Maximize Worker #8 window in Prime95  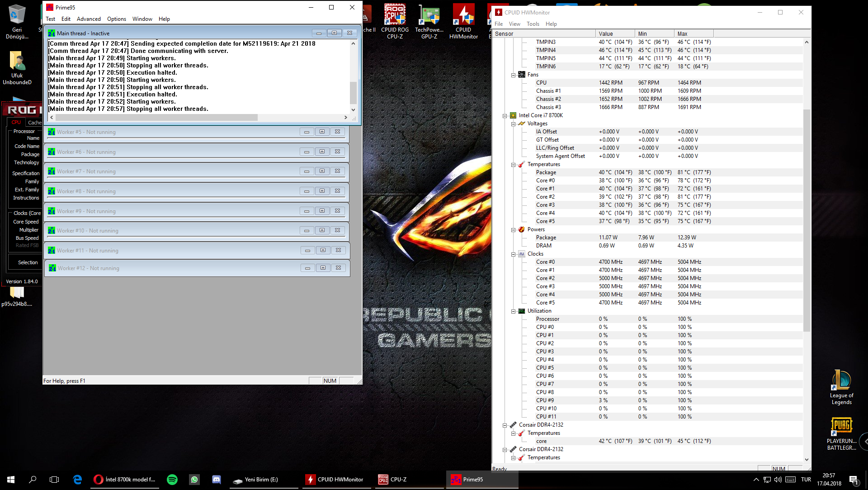322,191
